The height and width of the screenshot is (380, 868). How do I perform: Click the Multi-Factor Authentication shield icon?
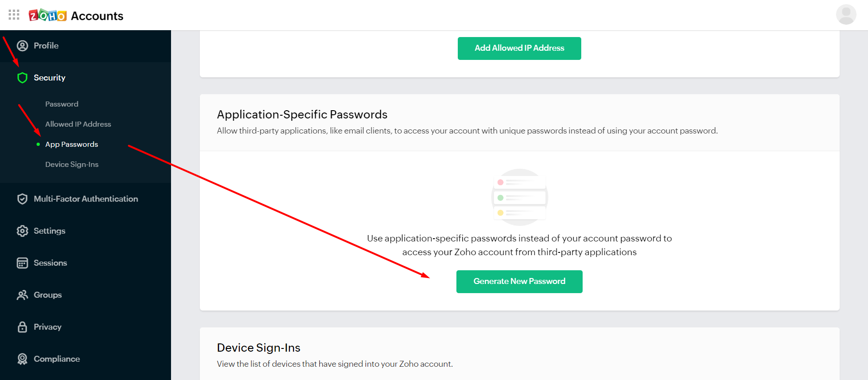(x=22, y=199)
